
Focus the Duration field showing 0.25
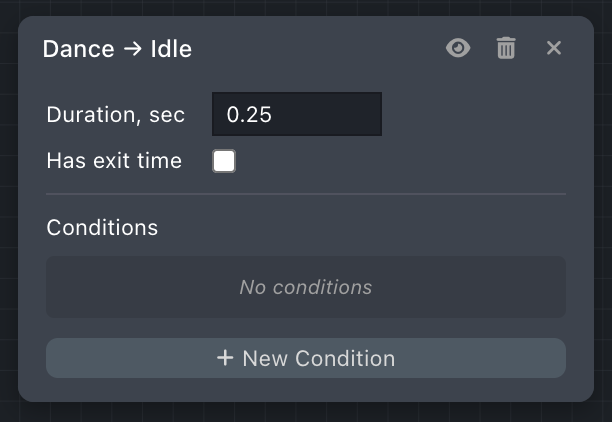click(x=296, y=114)
